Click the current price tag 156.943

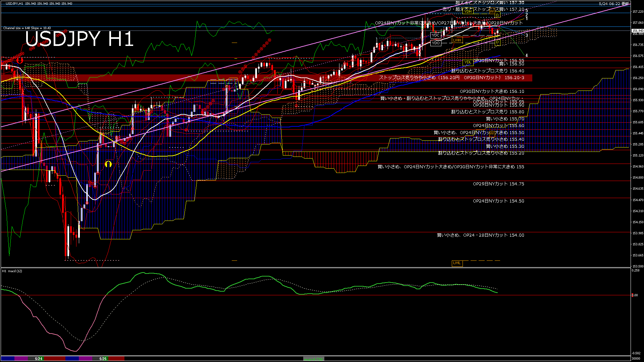click(637, 31)
